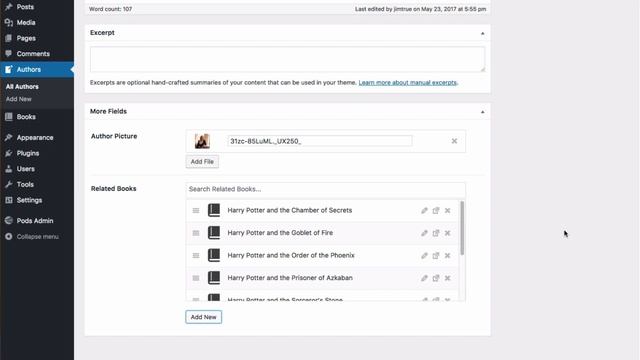This screenshot has height=360, width=640.
Task: View Chamber of Secrets in new window
Action: point(436,211)
